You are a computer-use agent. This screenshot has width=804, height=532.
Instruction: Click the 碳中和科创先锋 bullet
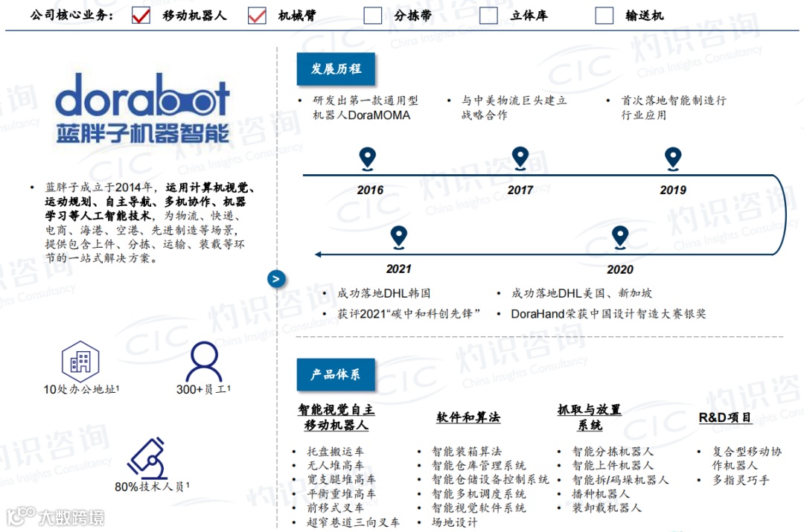[409, 314]
